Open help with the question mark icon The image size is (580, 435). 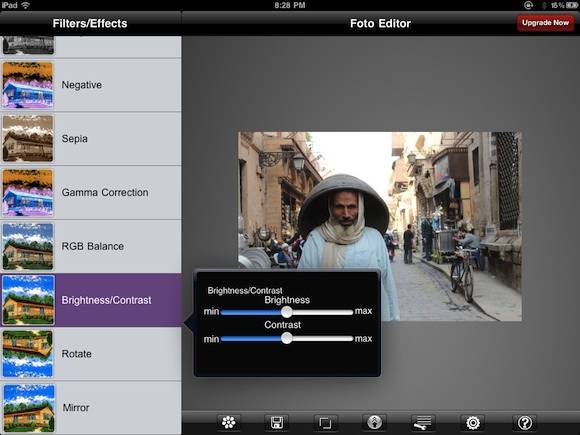(x=525, y=422)
